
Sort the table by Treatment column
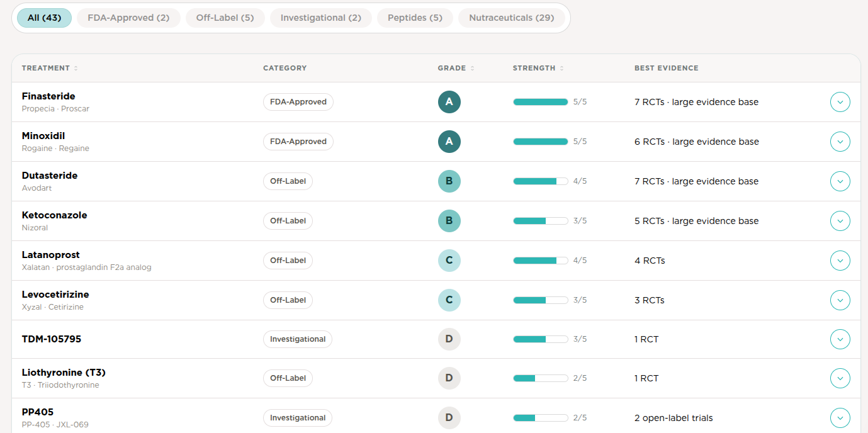tap(50, 68)
